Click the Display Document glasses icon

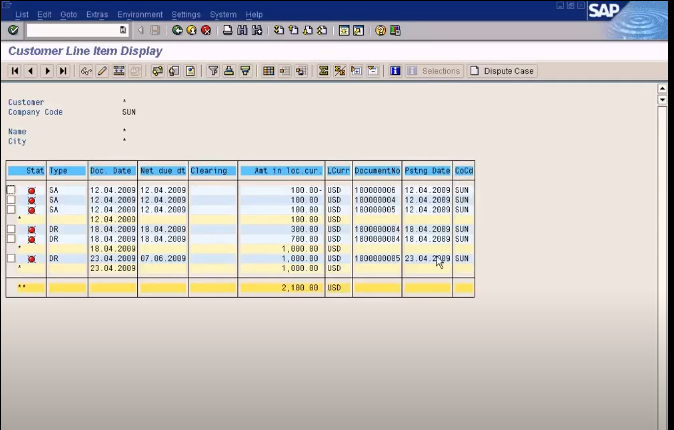coord(86,71)
